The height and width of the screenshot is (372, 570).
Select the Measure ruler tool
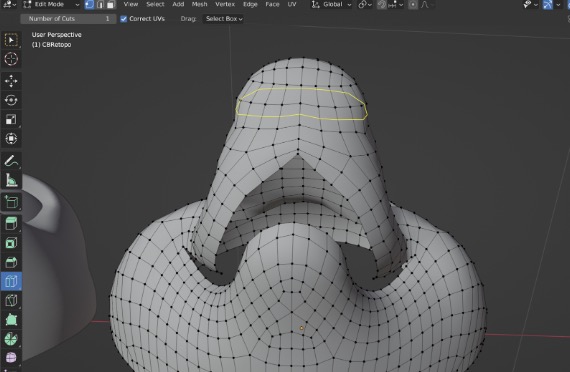[x=11, y=180]
